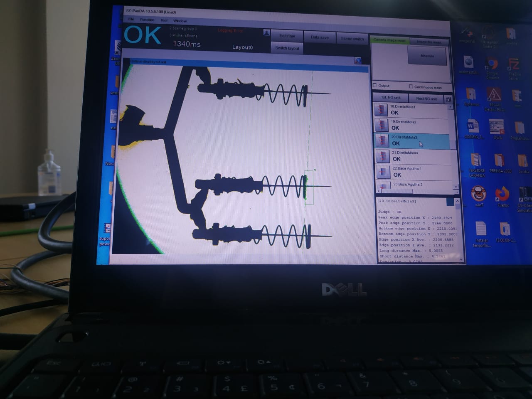This screenshot has width=532, height=399.
Task: Click the 1340ms processing time value
Action: click(x=187, y=44)
